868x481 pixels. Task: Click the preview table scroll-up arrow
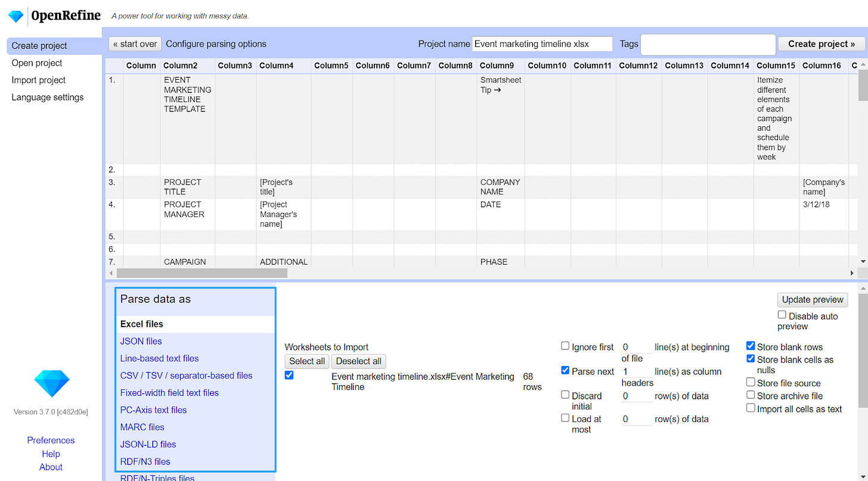coord(863,64)
